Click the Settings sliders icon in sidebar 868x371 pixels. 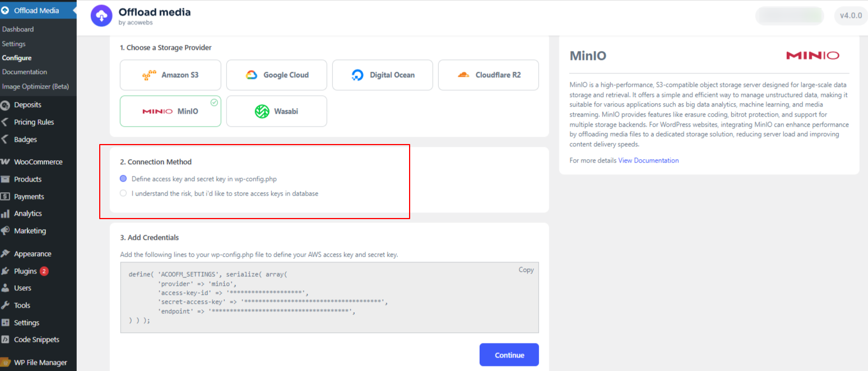click(x=6, y=323)
